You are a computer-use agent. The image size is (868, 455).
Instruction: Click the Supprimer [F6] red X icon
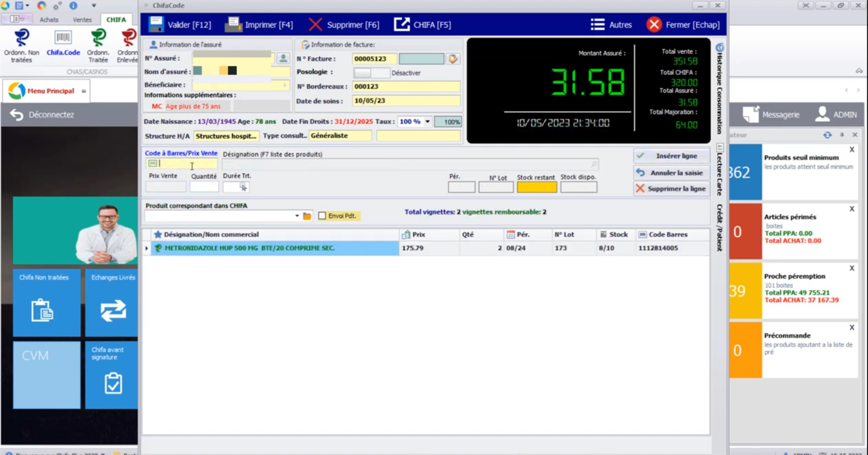[x=315, y=25]
